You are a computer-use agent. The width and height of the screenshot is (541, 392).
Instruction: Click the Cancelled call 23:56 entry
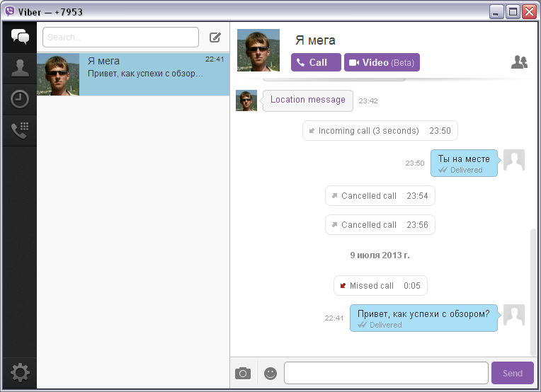[380, 225]
